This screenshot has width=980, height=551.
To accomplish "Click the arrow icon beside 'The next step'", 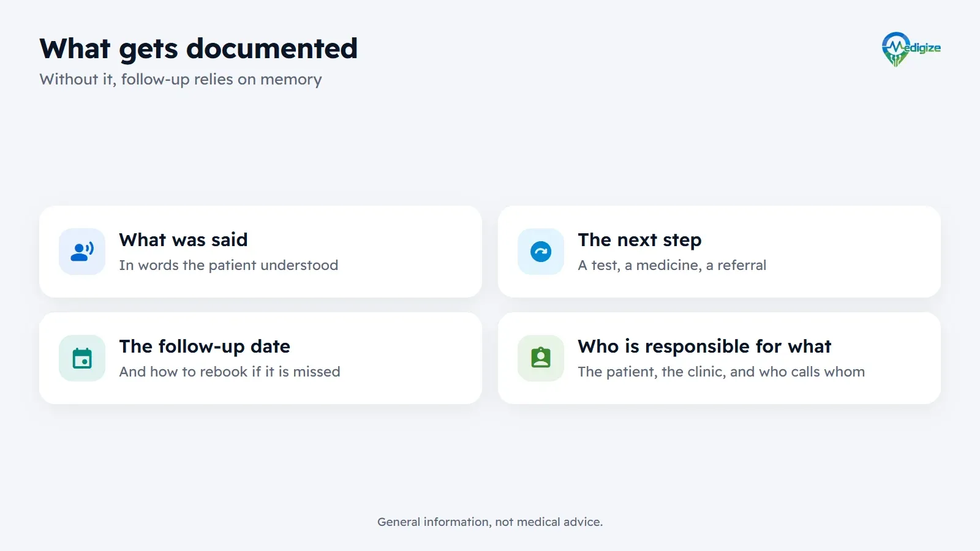I will pyautogui.click(x=541, y=252).
